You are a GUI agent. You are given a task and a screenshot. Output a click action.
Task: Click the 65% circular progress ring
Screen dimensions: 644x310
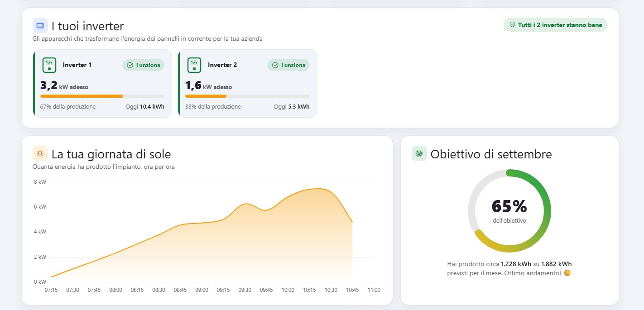pyautogui.click(x=509, y=211)
